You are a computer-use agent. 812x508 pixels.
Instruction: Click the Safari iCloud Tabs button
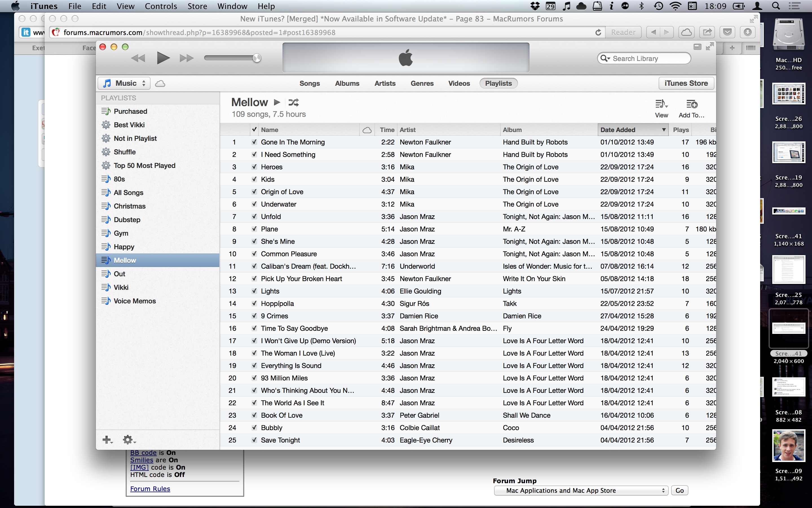[x=687, y=32]
